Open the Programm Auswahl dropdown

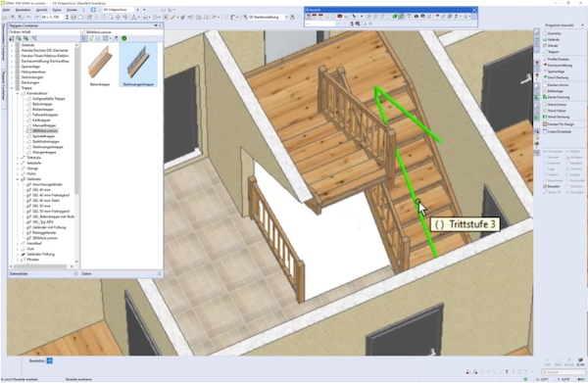pyautogui.click(x=582, y=25)
